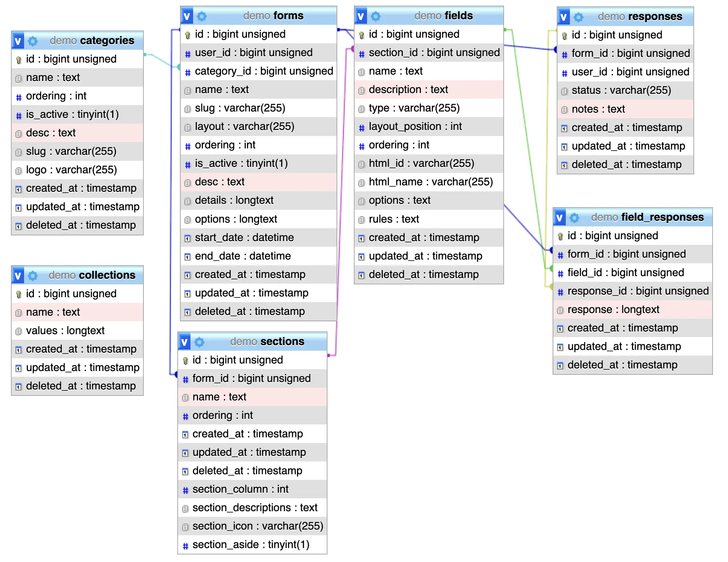
Task: Select 'status : varchar(255)' row in responses
Action: (x=626, y=90)
